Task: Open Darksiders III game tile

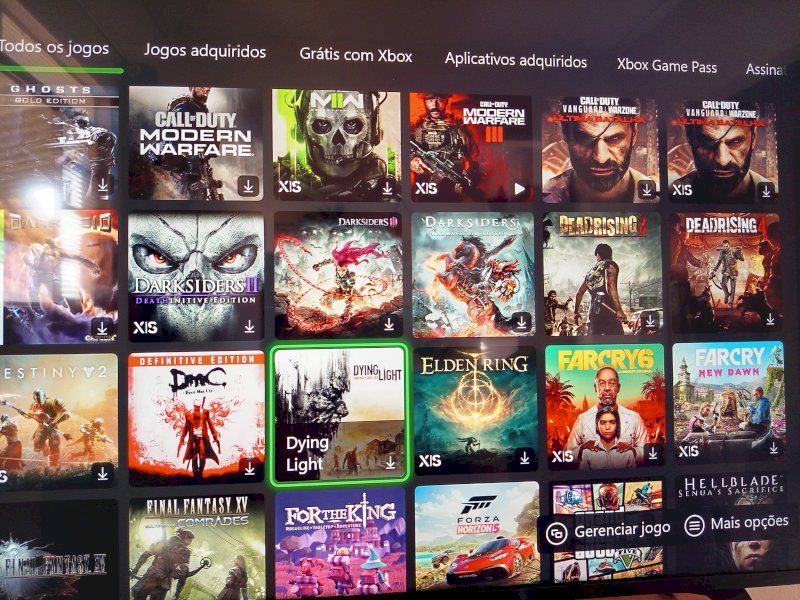Action: (338, 274)
